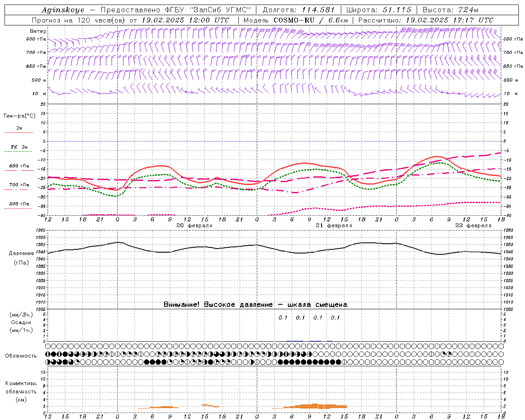Click the Облачность cloud cover label
Viewport: 525px width, 420px height.
pos(21,356)
